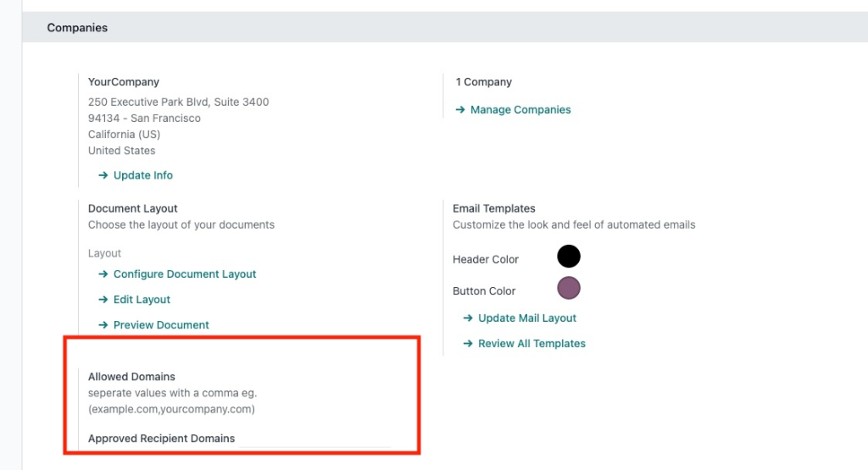Pick the purple Button Color swatch
This screenshot has height=470, width=868.
(x=568, y=288)
